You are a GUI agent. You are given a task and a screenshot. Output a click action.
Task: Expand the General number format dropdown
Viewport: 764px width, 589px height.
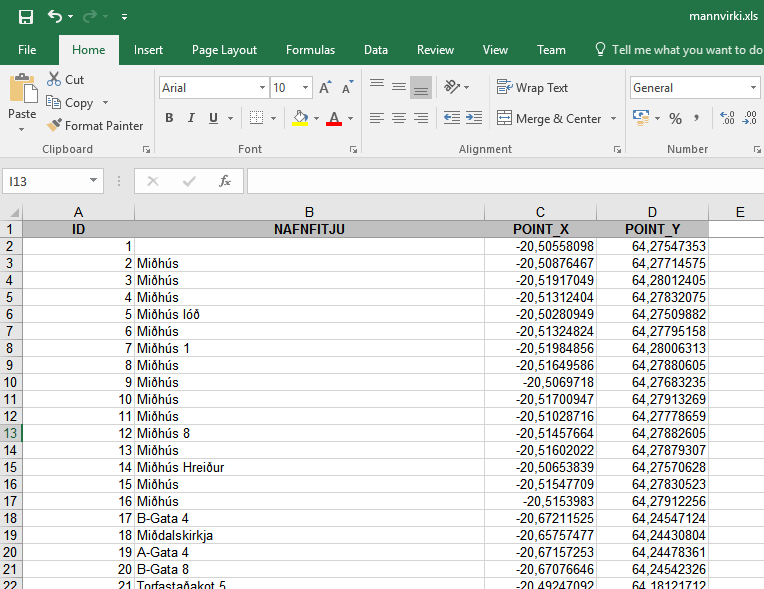click(x=753, y=88)
